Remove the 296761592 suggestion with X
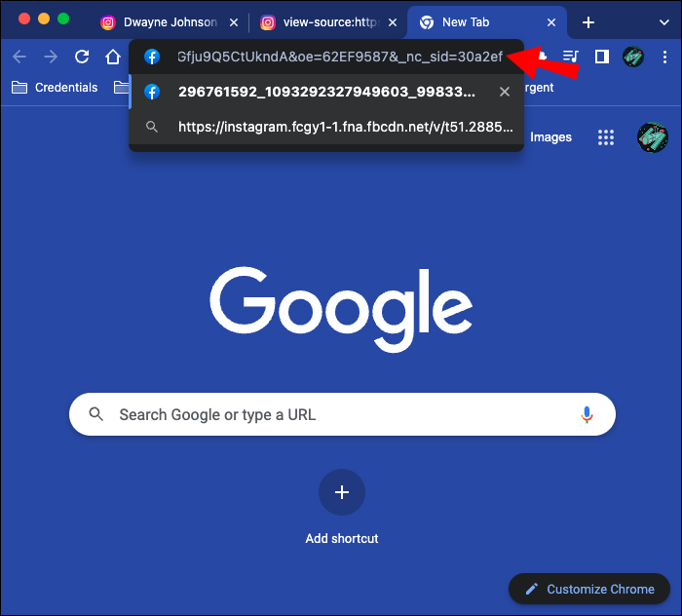682x616 pixels. tap(505, 92)
